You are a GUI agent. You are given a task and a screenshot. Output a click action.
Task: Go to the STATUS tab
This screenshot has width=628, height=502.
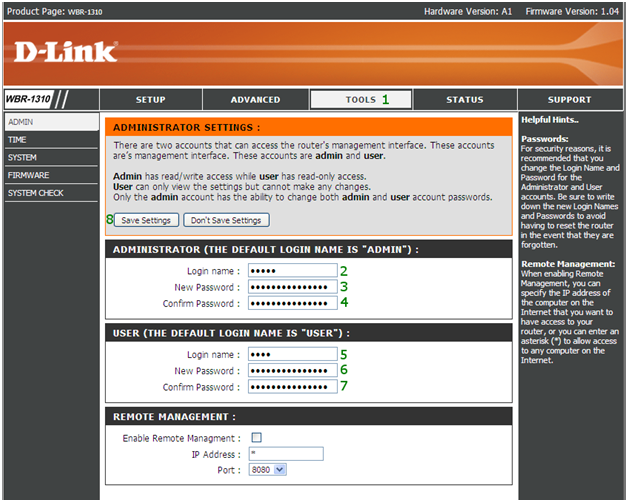465,99
